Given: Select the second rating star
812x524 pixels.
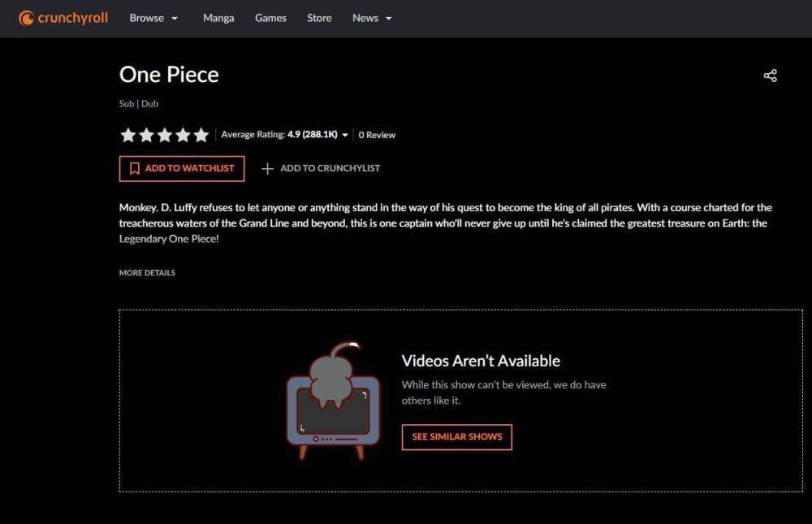Looking at the screenshot, I should pos(146,135).
